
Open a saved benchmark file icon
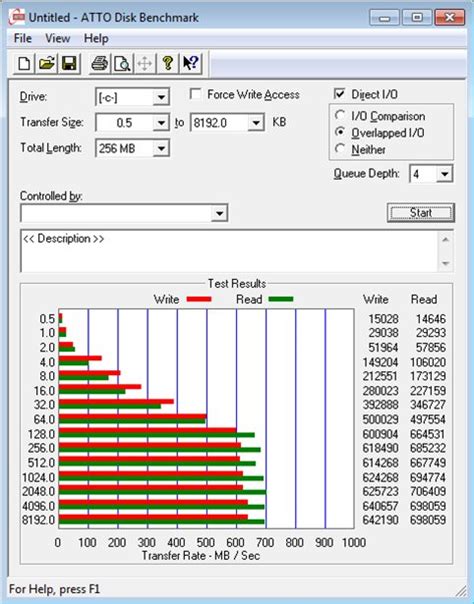pos(47,63)
